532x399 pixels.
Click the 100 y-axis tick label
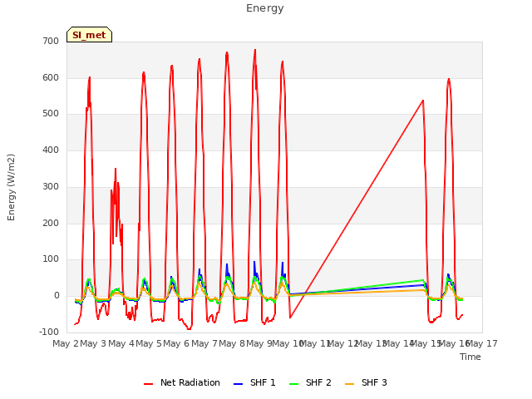point(51,259)
